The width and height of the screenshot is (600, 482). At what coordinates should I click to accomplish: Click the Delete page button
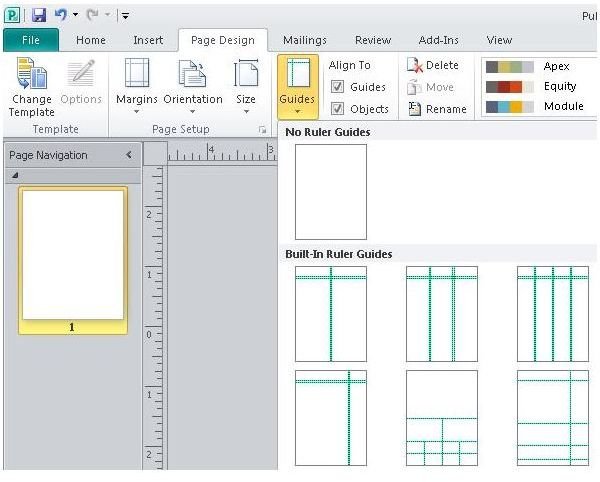tap(432, 65)
